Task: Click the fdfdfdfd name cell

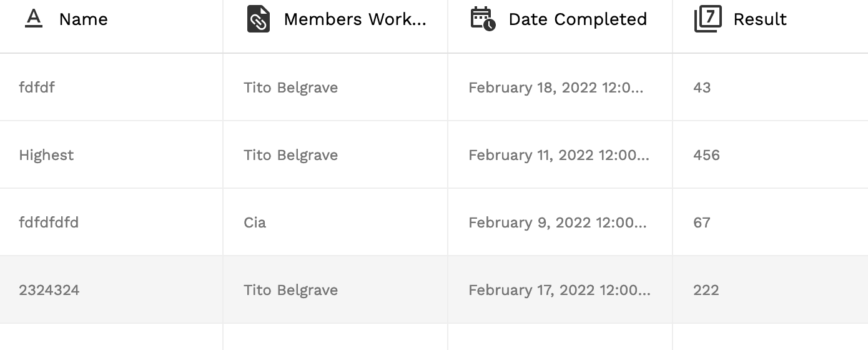Action: point(49,222)
